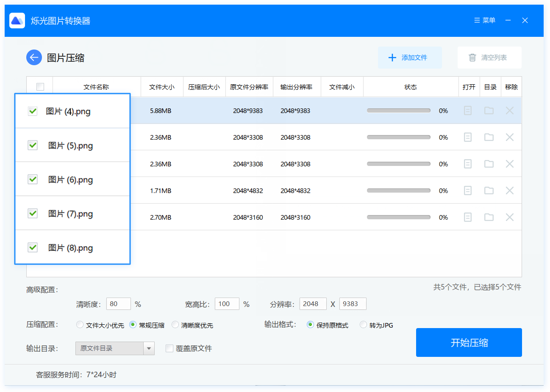Viewport: 550px width, 392px height.
Task: Click the 清晰度 percentage input field
Action: (118, 304)
